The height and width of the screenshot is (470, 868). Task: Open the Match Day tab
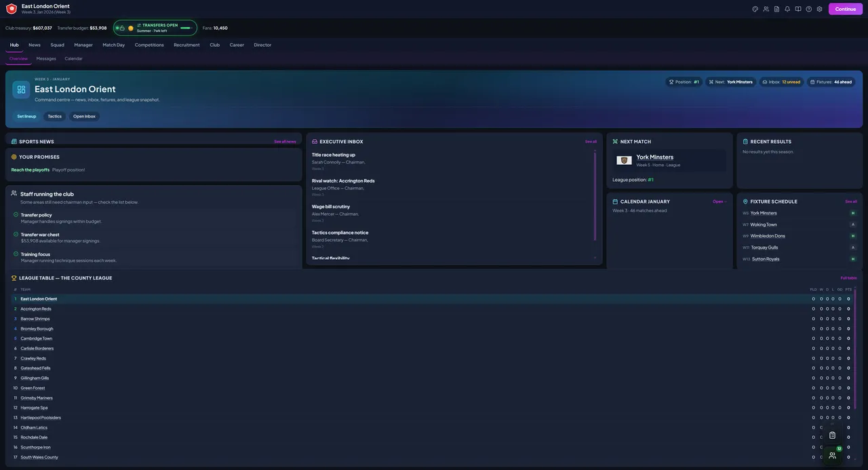click(x=114, y=45)
